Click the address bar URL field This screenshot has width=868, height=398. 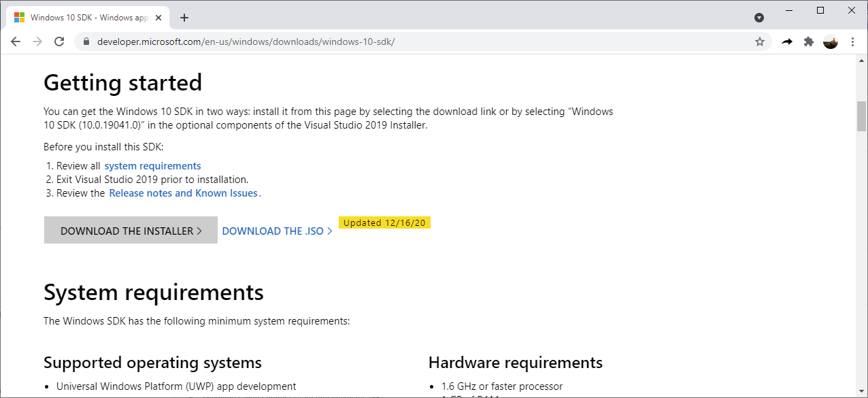coord(422,42)
